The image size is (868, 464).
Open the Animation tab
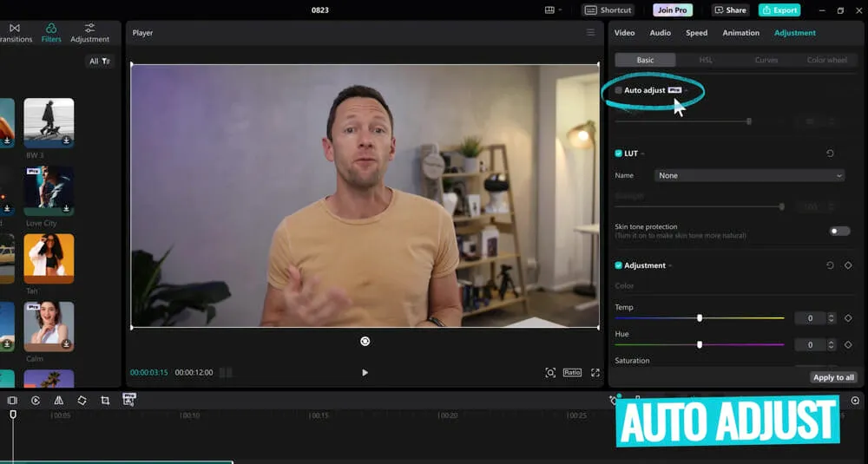(740, 33)
